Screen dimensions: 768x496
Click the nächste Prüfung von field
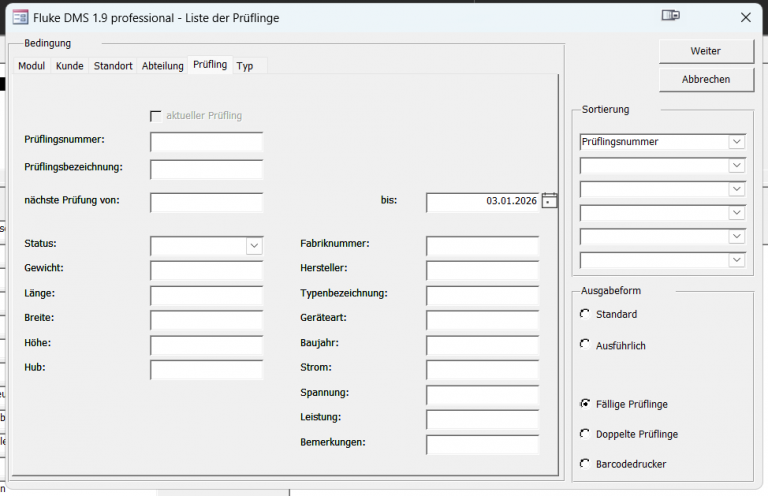click(206, 202)
